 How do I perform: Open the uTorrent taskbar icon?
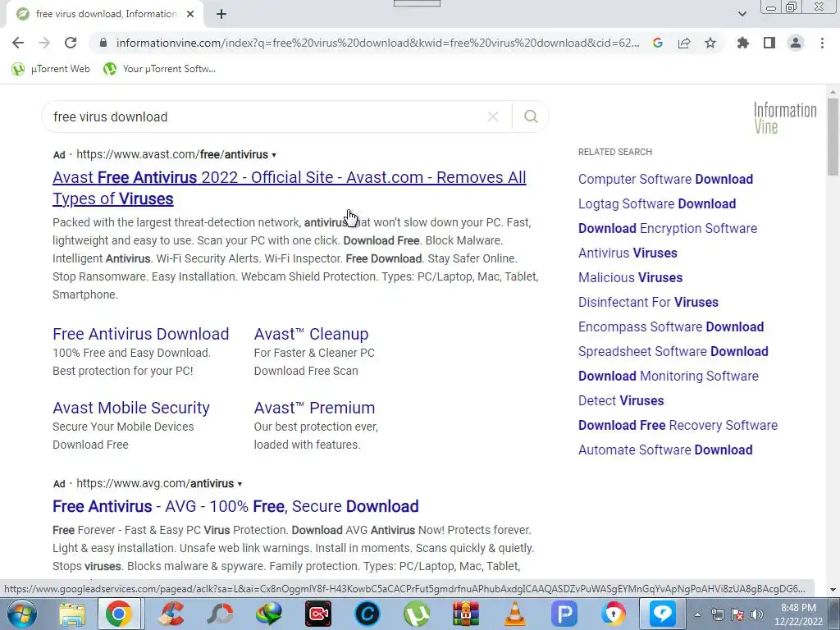(x=416, y=614)
